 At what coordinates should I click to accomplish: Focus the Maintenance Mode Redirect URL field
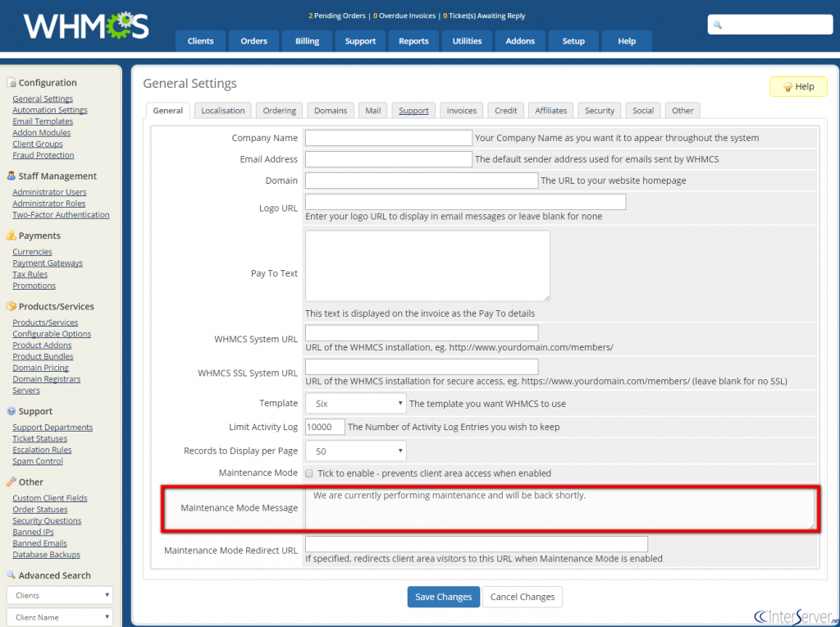[x=477, y=544]
